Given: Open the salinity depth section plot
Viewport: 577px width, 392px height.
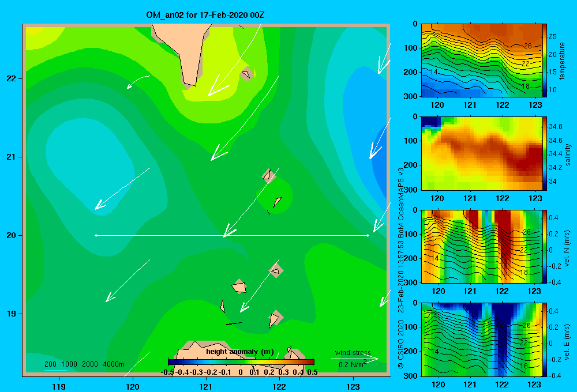Looking at the screenshot, I should click(x=482, y=153).
